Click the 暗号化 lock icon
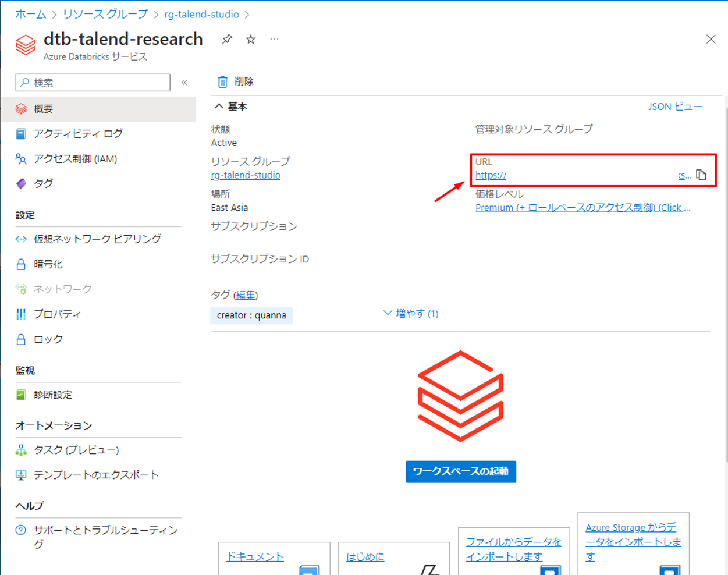Image resolution: width=728 pixels, height=575 pixels. click(21, 264)
